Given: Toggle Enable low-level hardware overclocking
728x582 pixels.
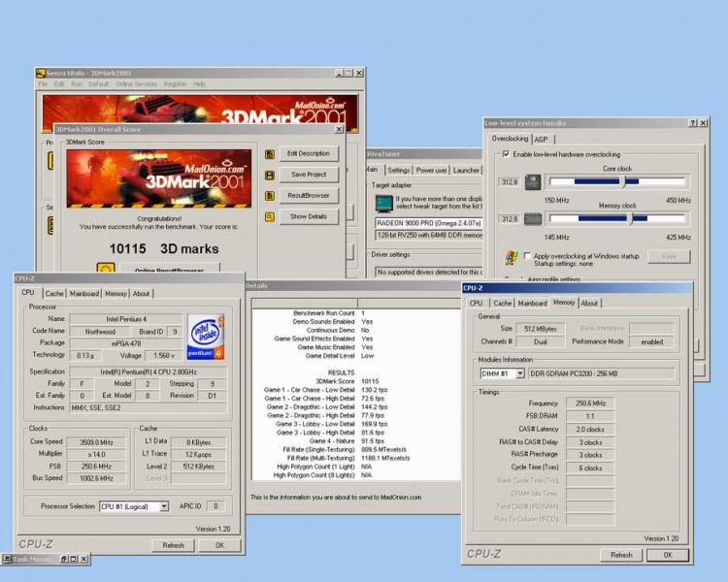Looking at the screenshot, I should pyautogui.click(x=506, y=154).
